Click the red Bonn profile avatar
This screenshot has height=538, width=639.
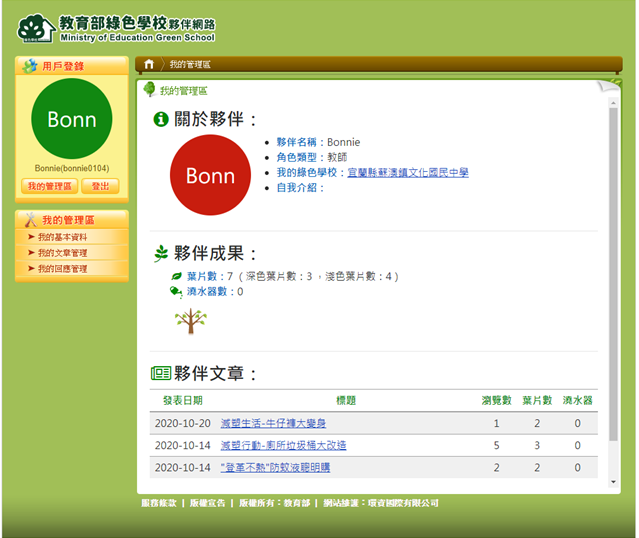(210, 175)
